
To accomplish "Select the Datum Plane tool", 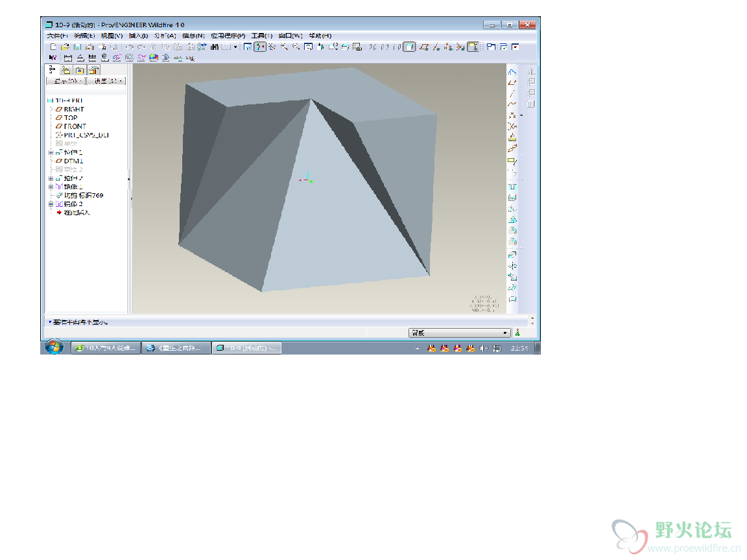I will pos(512,83).
